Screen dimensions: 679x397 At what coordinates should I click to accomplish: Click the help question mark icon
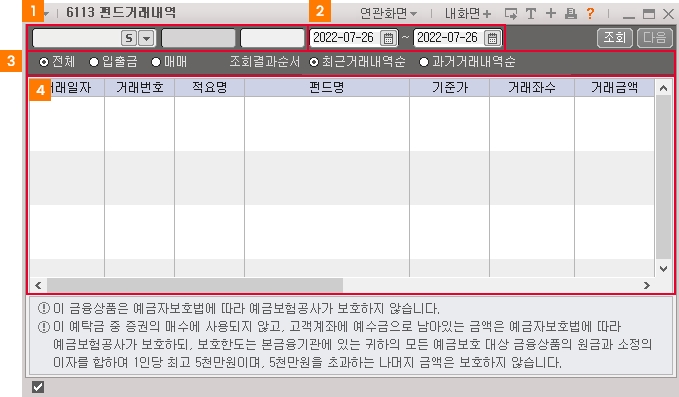click(x=590, y=14)
